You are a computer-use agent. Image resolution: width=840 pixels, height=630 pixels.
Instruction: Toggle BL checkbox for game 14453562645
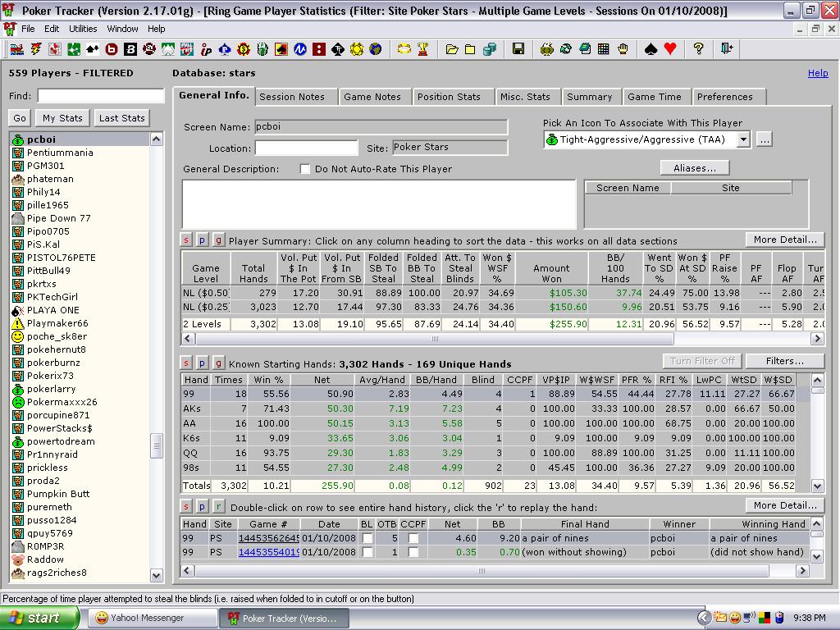tap(367, 538)
